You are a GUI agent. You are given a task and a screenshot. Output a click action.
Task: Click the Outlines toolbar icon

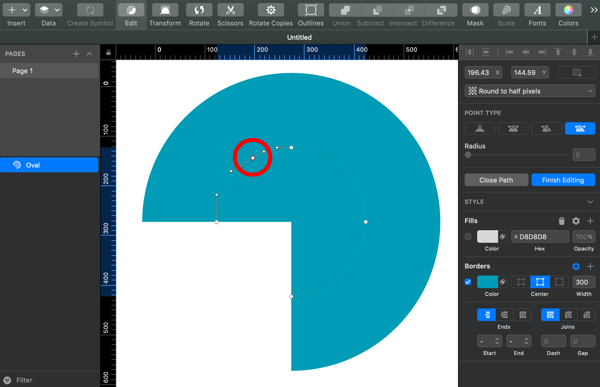click(x=311, y=10)
